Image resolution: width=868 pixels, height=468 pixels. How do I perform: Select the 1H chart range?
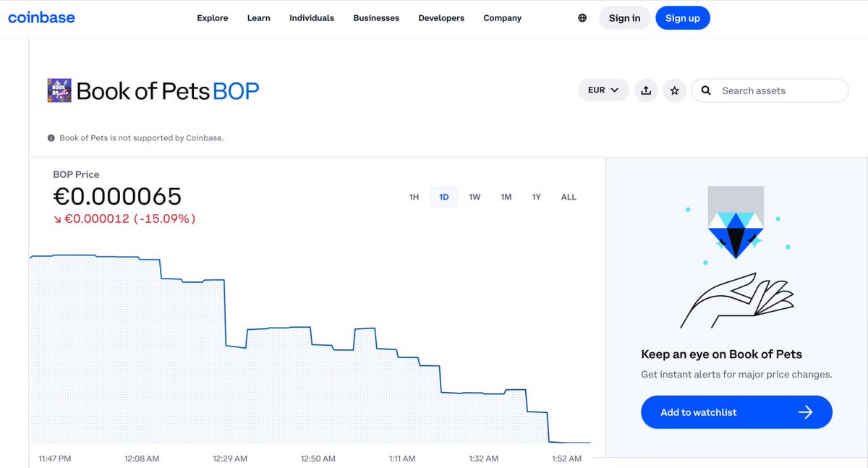tap(414, 197)
